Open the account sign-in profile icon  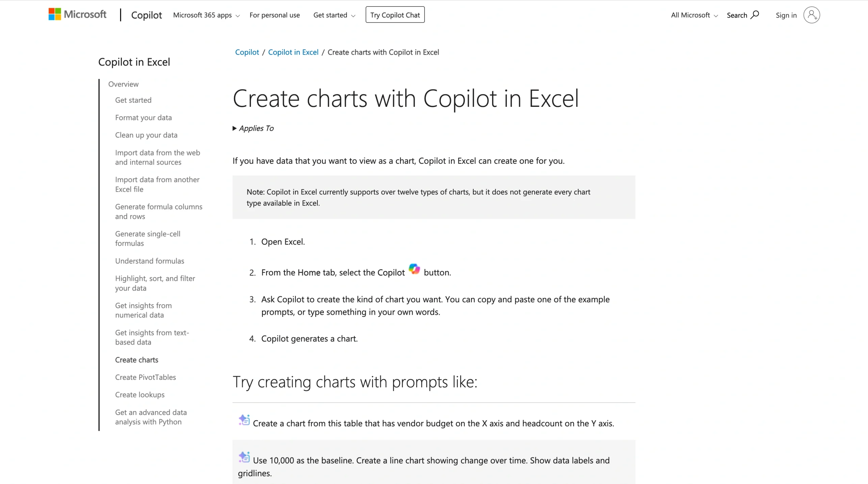(x=812, y=15)
